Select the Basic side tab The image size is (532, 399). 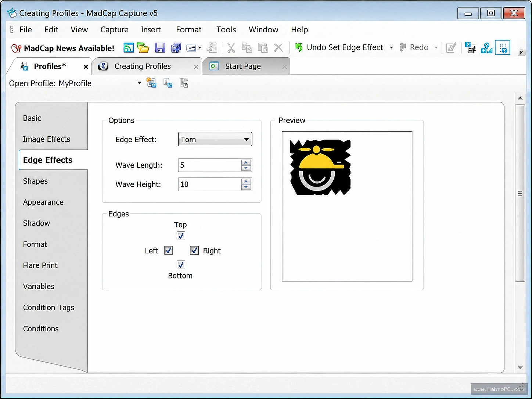(x=32, y=118)
